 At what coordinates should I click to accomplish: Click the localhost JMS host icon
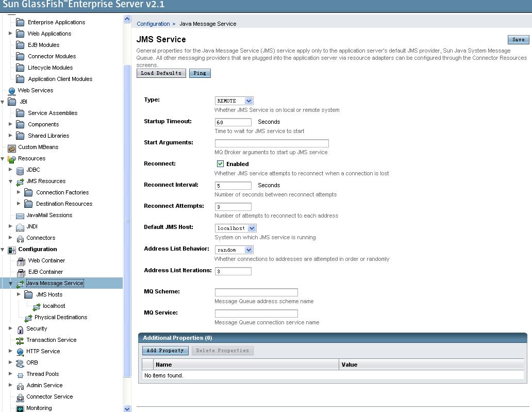coord(37,307)
